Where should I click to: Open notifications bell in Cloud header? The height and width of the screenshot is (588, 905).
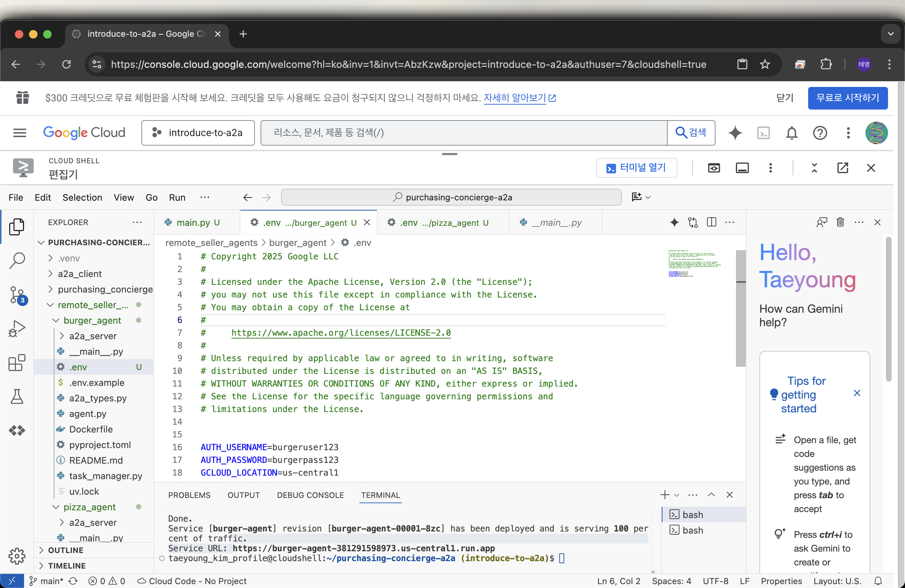pyautogui.click(x=792, y=133)
